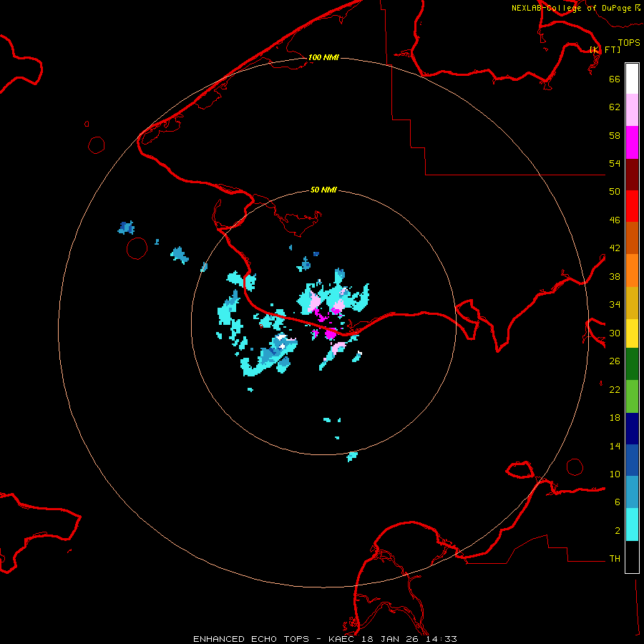Click the TOPS legend title
Screen dimensions: 644x644
point(629,43)
